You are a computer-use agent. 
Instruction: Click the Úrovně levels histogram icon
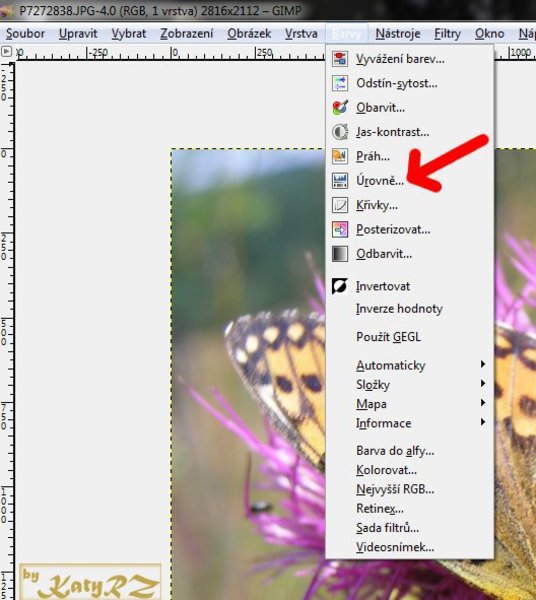pos(340,181)
